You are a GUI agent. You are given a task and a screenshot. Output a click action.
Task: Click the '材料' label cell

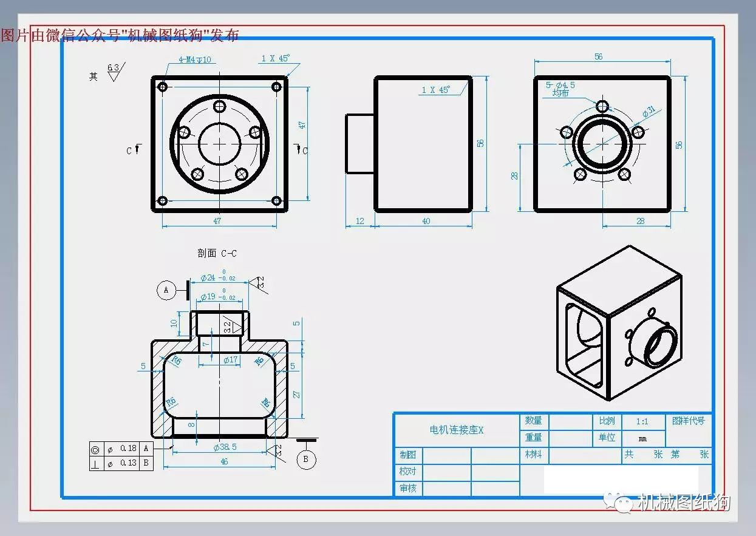point(534,455)
